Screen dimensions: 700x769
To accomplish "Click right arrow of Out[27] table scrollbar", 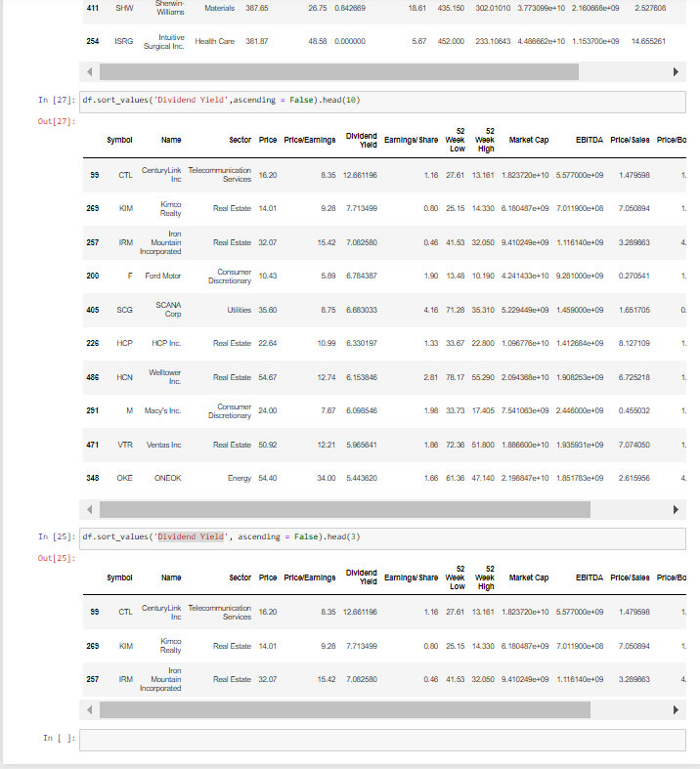I will (676, 509).
